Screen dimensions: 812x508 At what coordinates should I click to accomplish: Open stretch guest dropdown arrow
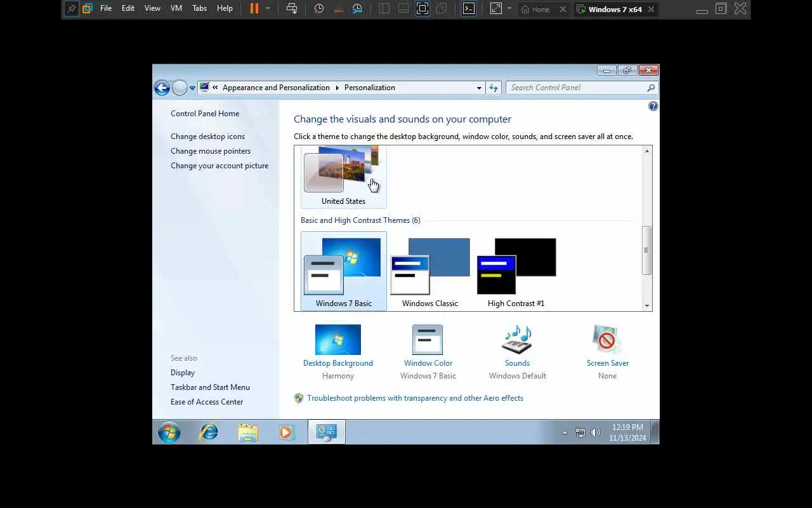pos(509,9)
